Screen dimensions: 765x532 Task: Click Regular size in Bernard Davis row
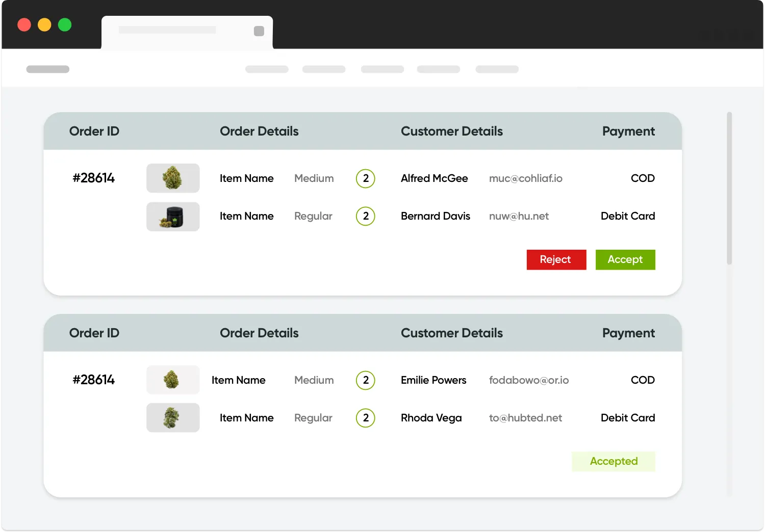coord(313,216)
